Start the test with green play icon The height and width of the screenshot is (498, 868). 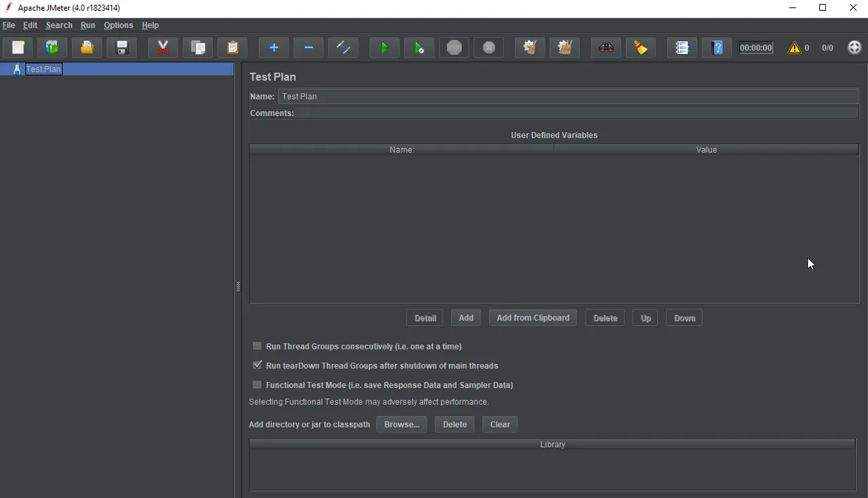(x=384, y=47)
